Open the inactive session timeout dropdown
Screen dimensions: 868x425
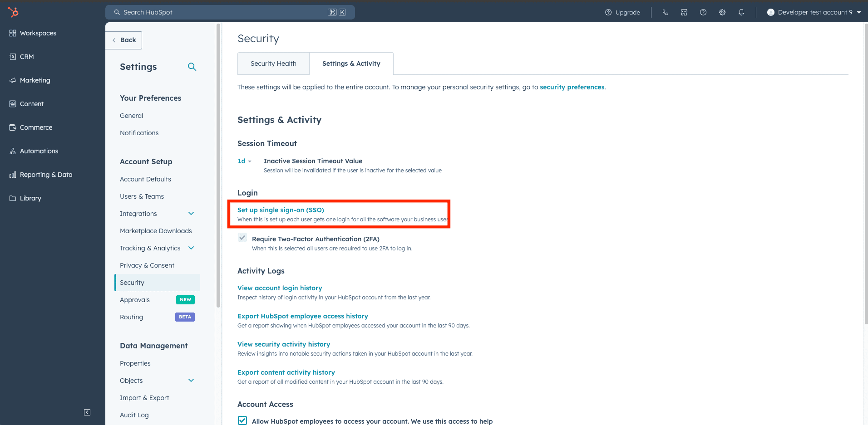[244, 161]
